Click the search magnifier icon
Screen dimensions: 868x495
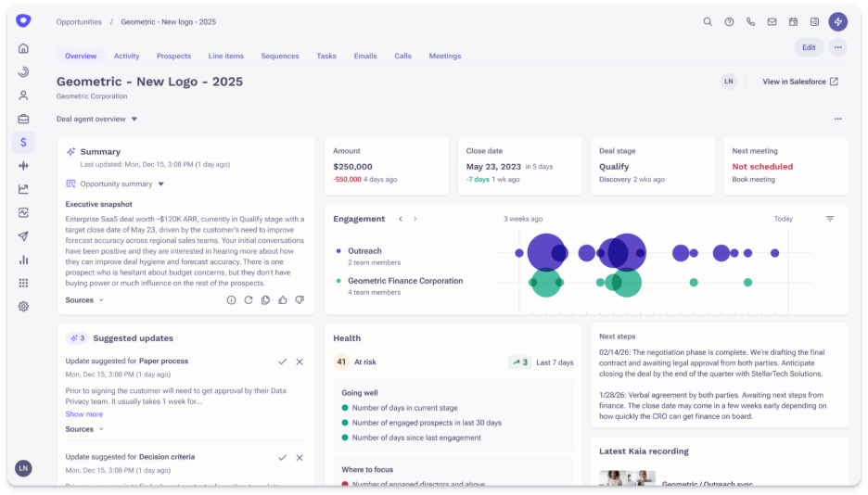pos(708,21)
